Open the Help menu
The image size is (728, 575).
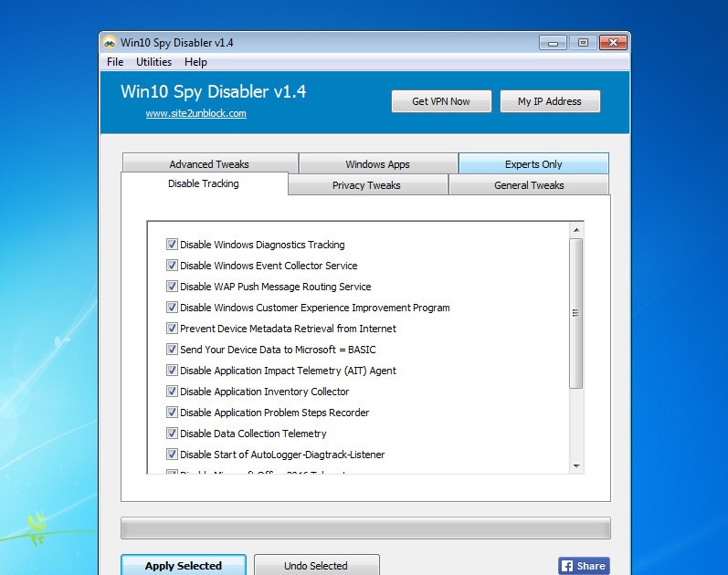[x=195, y=62]
